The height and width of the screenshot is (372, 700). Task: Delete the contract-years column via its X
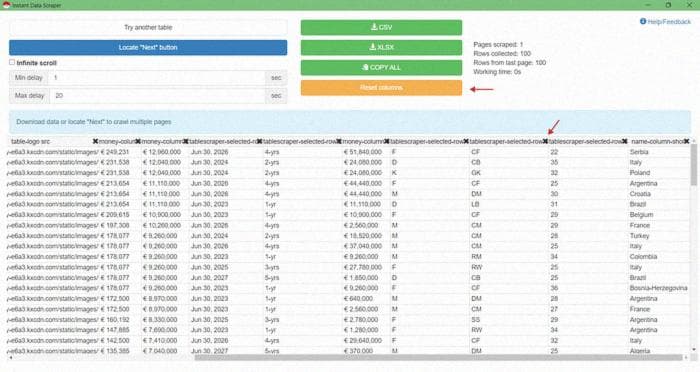tap(339, 141)
